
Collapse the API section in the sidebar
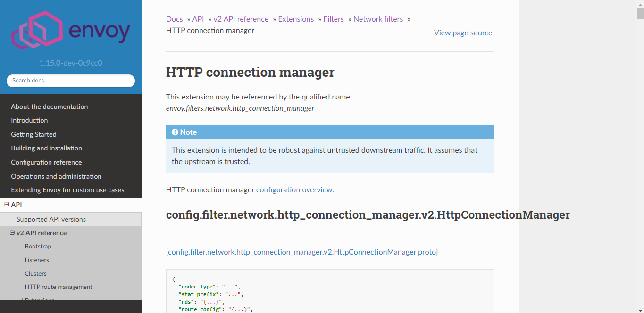[x=7, y=205]
